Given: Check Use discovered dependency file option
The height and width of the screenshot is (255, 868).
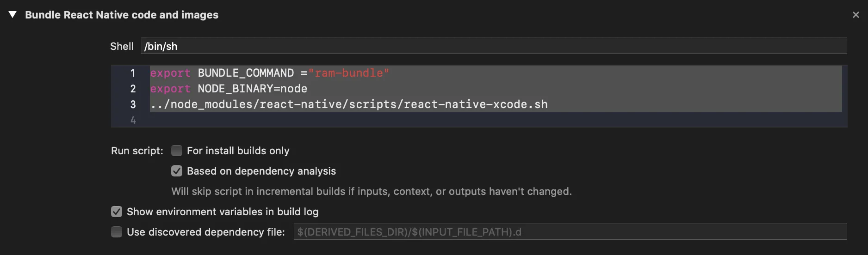Looking at the screenshot, I should 117,232.
